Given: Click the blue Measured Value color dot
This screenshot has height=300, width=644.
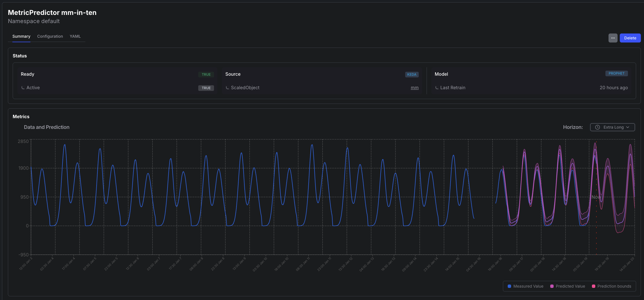Looking at the screenshot, I should click(x=509, y=286).
